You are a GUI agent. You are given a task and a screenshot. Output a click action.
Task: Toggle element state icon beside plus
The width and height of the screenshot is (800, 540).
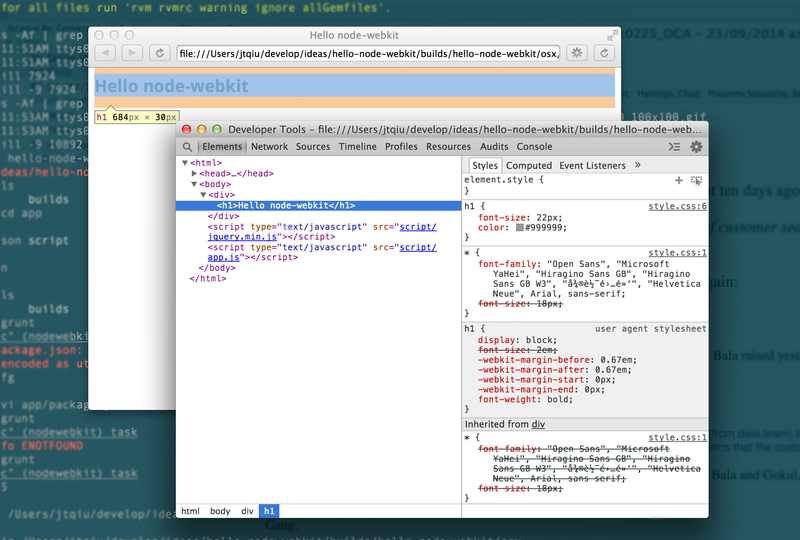696,180
